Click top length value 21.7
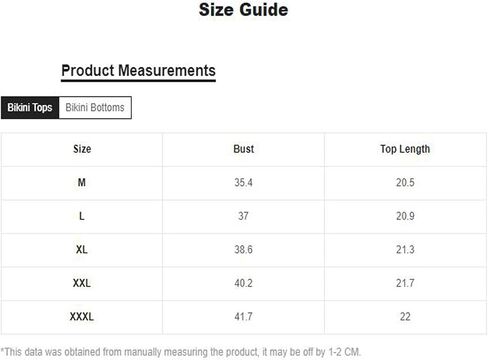This screenshot has height=360, width=488. [405, 283]
